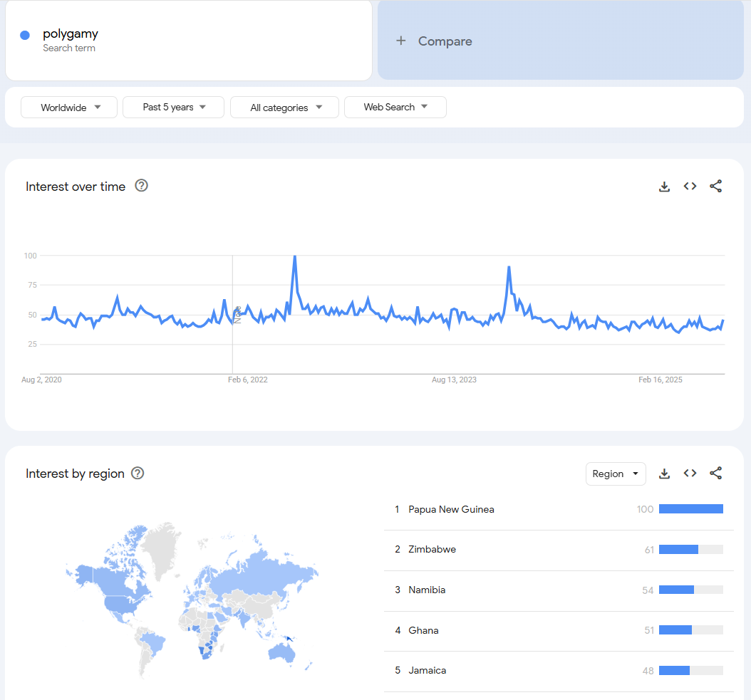Click the Aug 13, 2023 axis label

pyautogui.click(x=454, y=380)
